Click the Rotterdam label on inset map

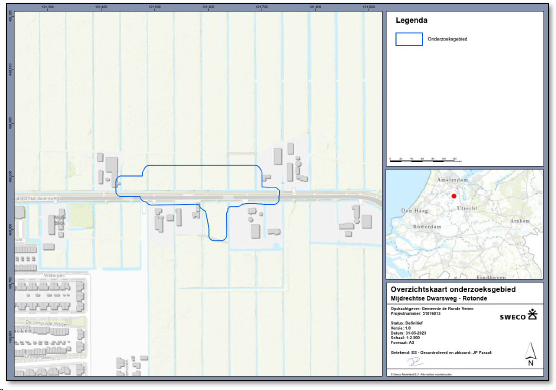pyautogui.click(x=427, y=227)
